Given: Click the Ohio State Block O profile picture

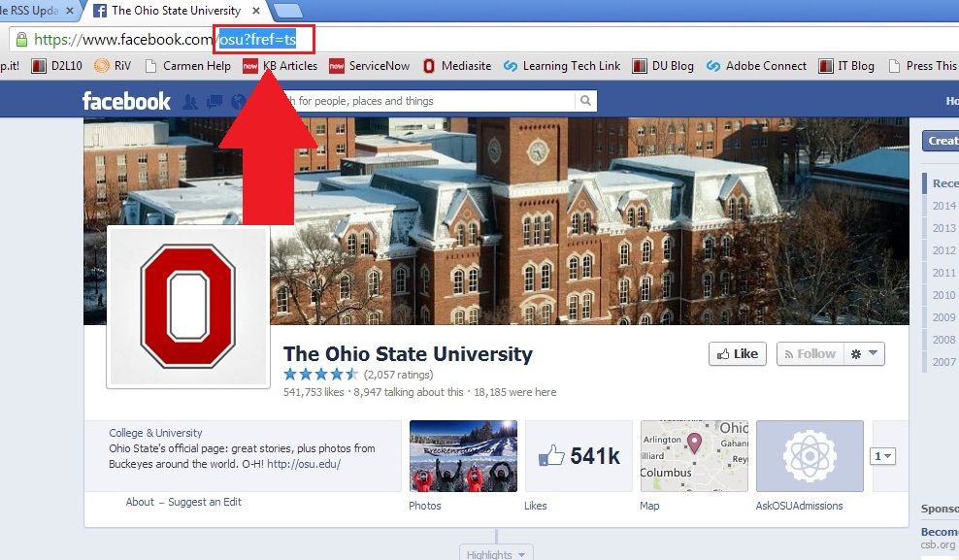Looking at the screenshot, I should click(188, 307).
